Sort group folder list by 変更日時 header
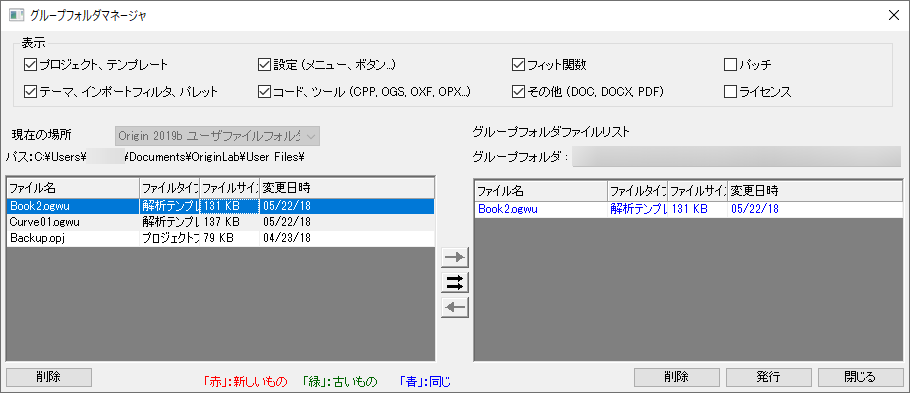Screen dimensions: 910x393 (x=815, y=190)
